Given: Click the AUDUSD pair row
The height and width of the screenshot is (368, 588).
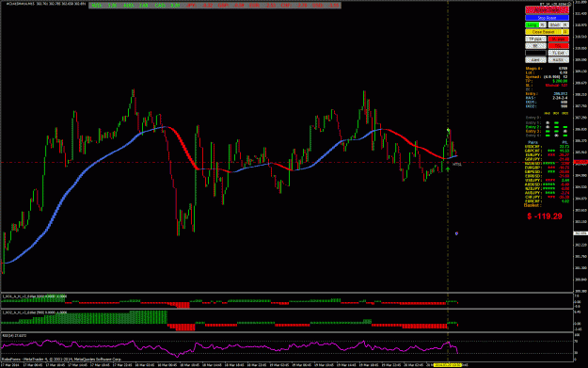Looking at the screenshot, I should click(x=548, y=184).
